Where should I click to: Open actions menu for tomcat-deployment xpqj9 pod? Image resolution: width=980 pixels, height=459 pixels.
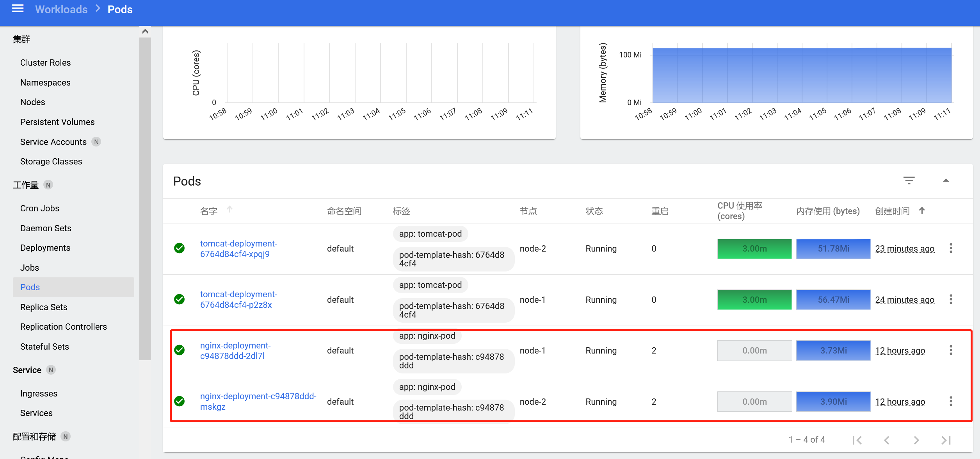coord(951,248)
